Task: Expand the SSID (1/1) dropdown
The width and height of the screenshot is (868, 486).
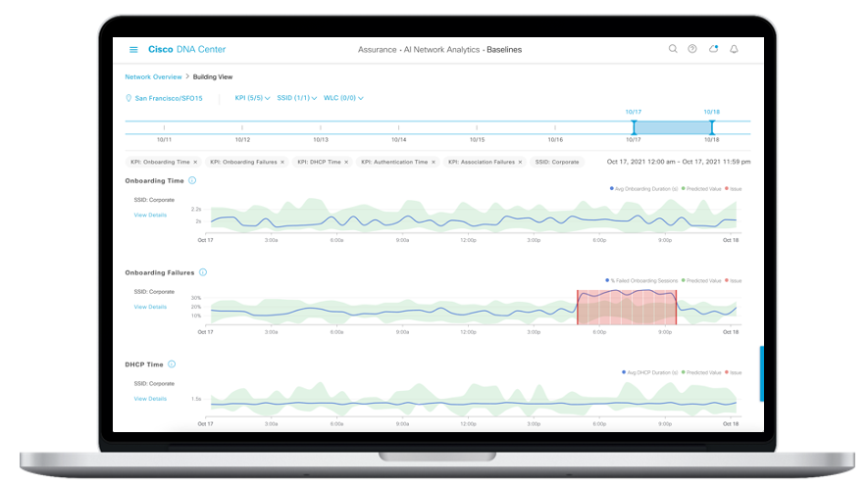Action: [x=297, y=98]
